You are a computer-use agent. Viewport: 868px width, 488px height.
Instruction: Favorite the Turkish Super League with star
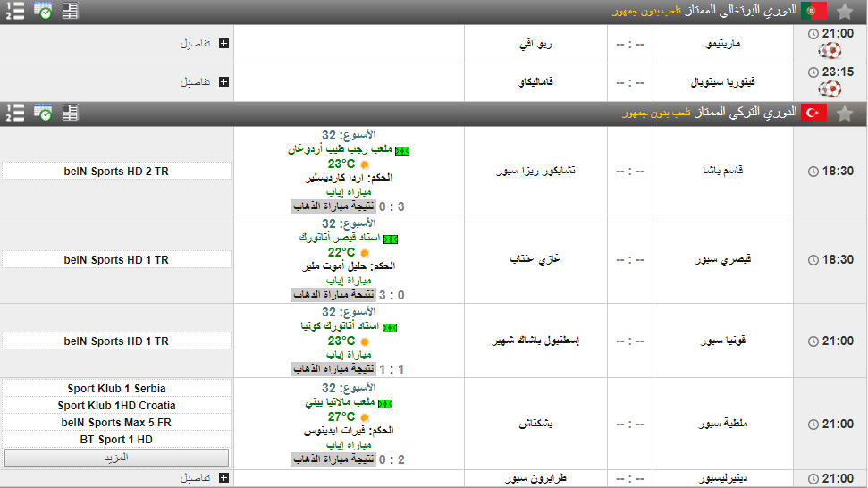click(844, 113)
